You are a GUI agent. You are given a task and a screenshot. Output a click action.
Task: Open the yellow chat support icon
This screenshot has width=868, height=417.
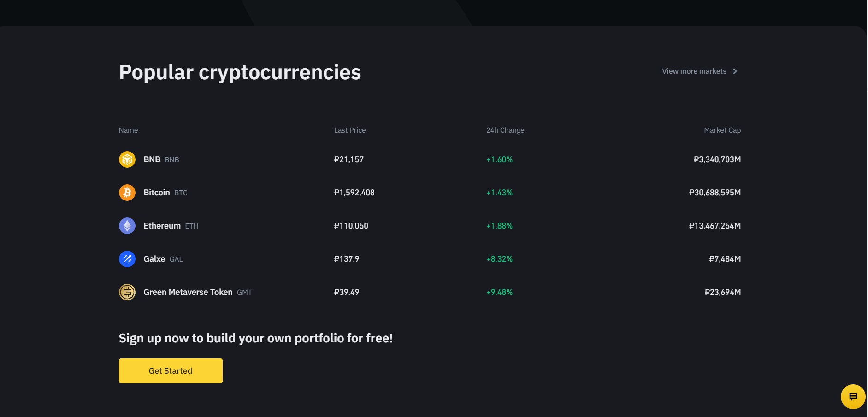click(853, 396)
